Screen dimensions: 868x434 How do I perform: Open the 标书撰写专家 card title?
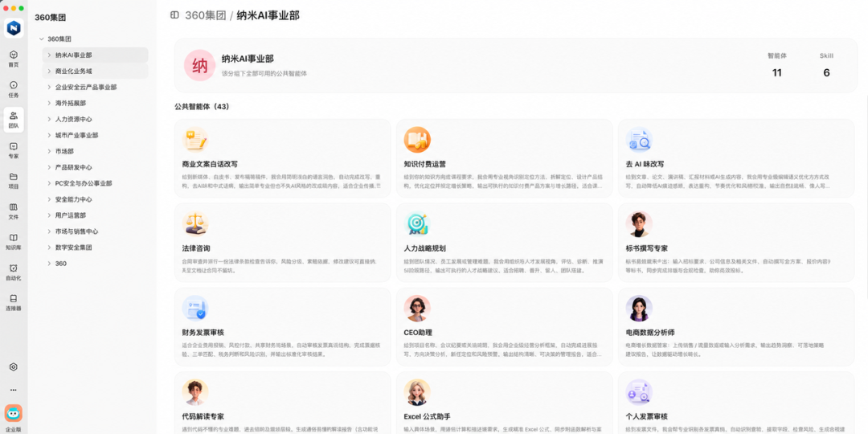tap(646, 248)
